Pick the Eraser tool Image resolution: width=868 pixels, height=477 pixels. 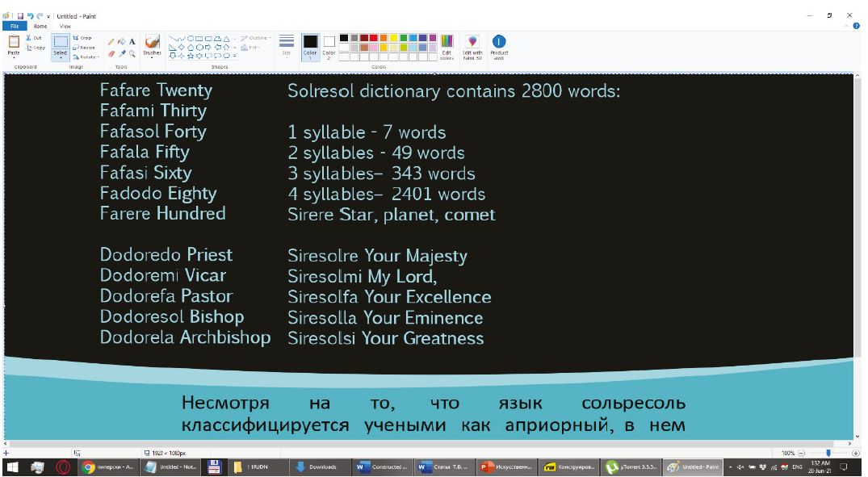click(112, 53)
